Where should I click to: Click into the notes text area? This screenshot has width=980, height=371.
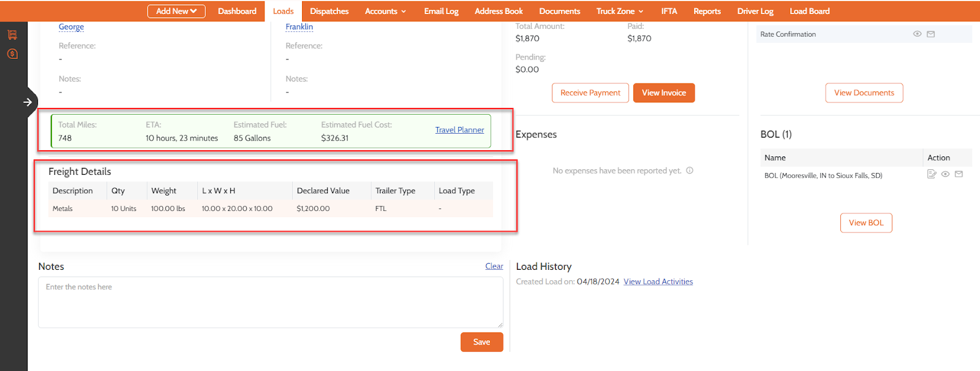(271, 302)
